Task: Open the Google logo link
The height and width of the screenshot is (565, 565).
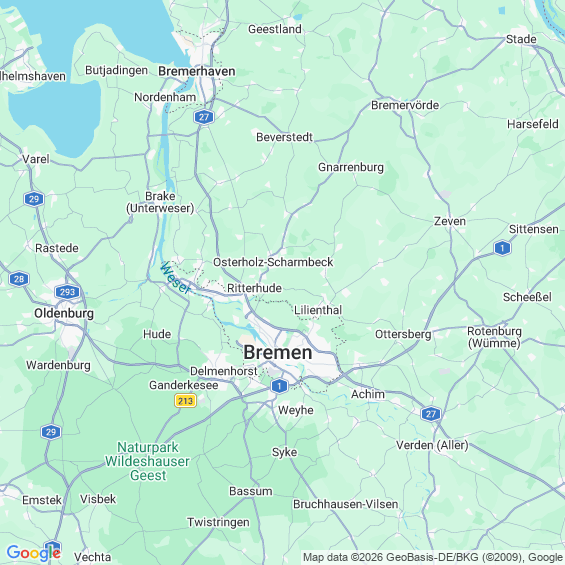Action: tap(34, 553)
